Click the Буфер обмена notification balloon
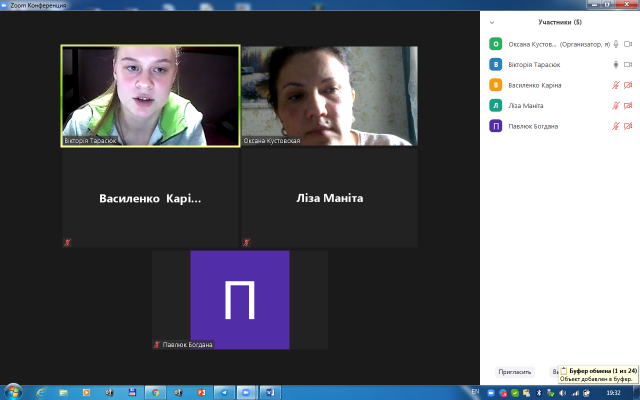Image resolution: width=640 pixels, height=400 pixels. [x=598, y=374]
